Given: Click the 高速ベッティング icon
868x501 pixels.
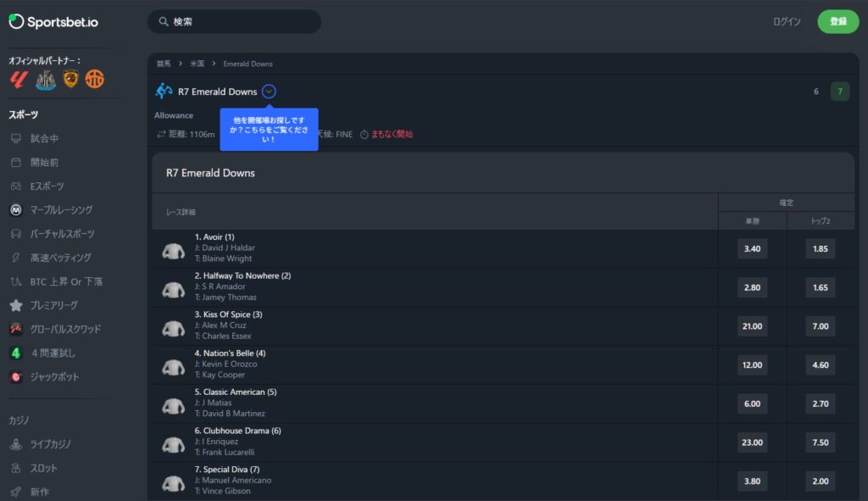Looking at the screenshot, I should click(16, 258).
